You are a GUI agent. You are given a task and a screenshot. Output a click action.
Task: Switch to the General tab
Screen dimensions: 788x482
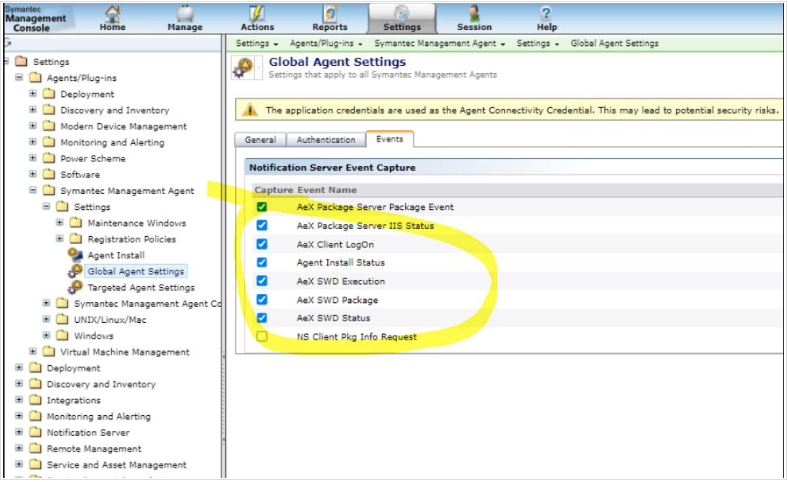(x=260, y=140)
